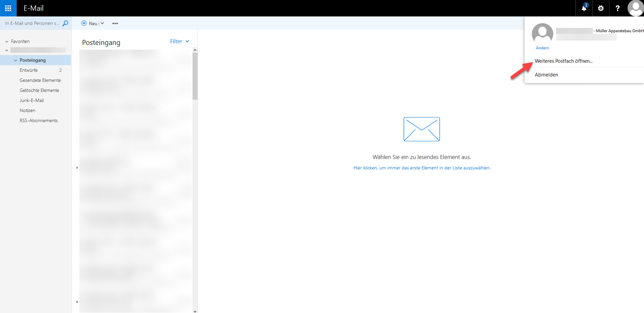Collapse the Posteingang folder chevron
The width and height of the screenshot is (644, 313).
[x=15, y=60]
